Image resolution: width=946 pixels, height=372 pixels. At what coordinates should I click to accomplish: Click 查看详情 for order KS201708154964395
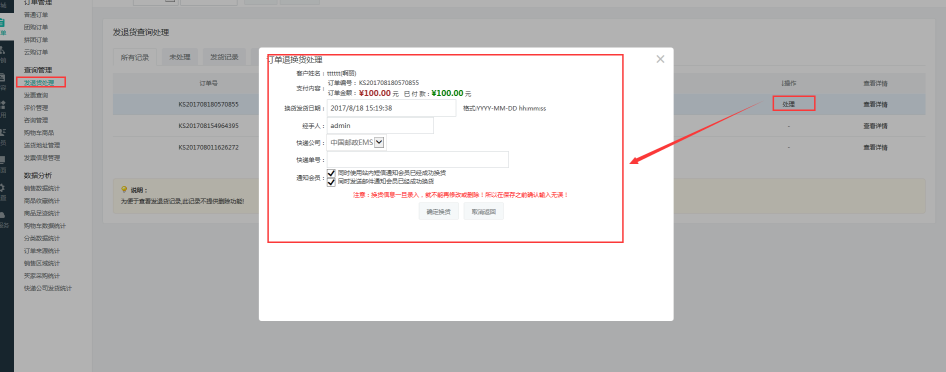875,126
